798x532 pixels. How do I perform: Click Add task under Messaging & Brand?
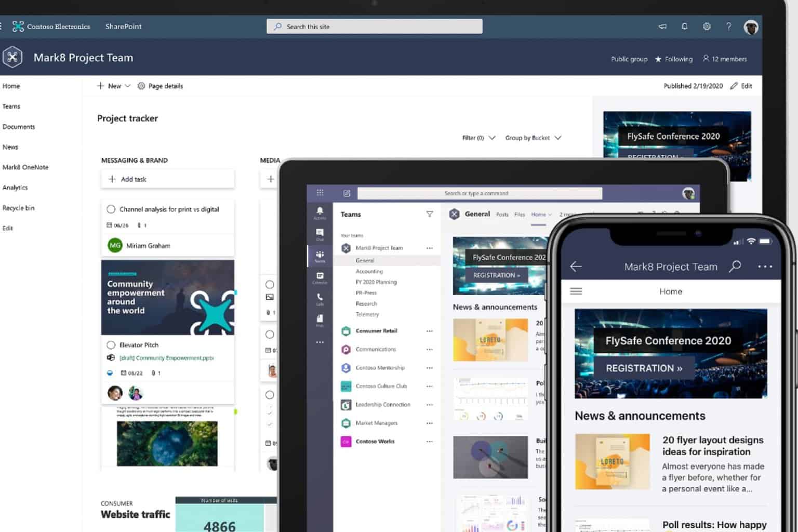[167, 179]
